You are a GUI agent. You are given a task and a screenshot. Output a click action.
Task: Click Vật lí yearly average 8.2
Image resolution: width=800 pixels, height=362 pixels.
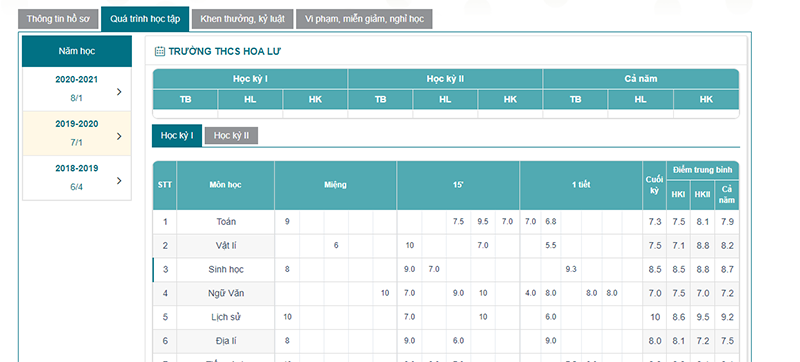pyautogui.click(x=727, y=246)
